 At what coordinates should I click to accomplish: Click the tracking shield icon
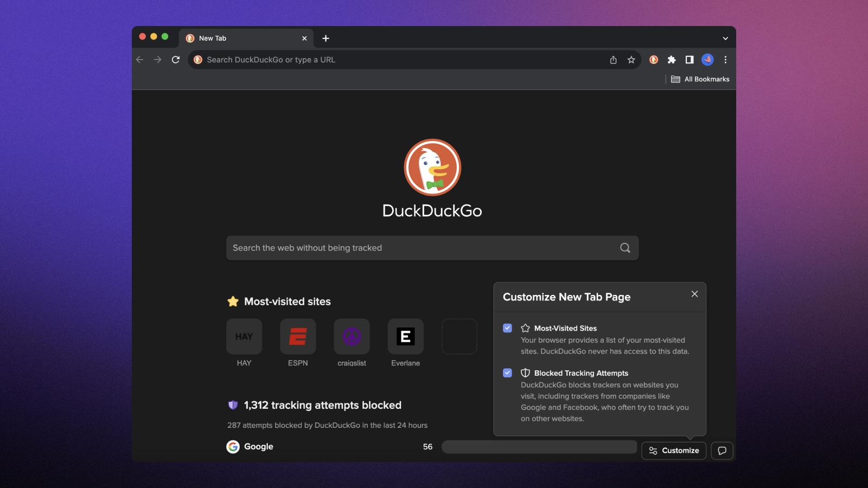click(233, 405)
